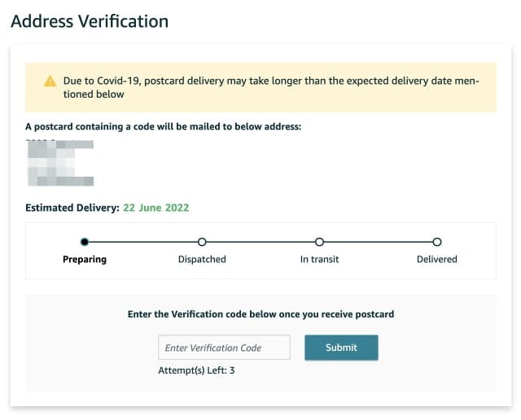Click the Dispatched step label
Viewport: 521px width, 420px height.
[x=202, y=260]
